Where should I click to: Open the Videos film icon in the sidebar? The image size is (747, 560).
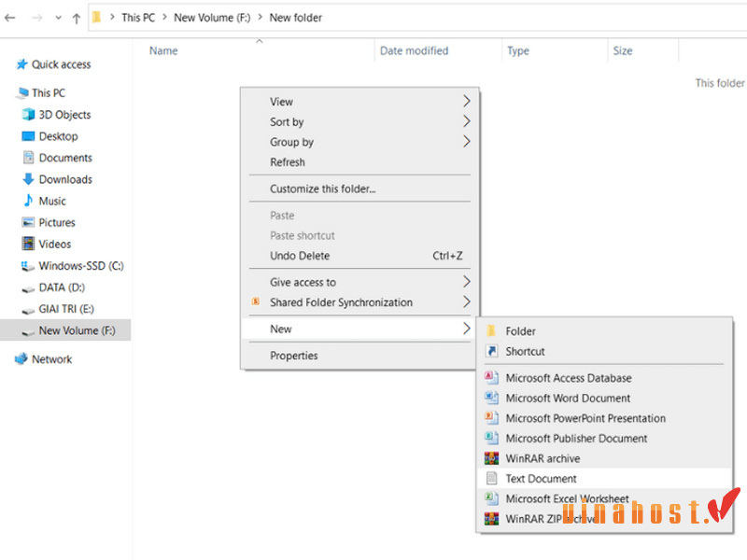29,244
